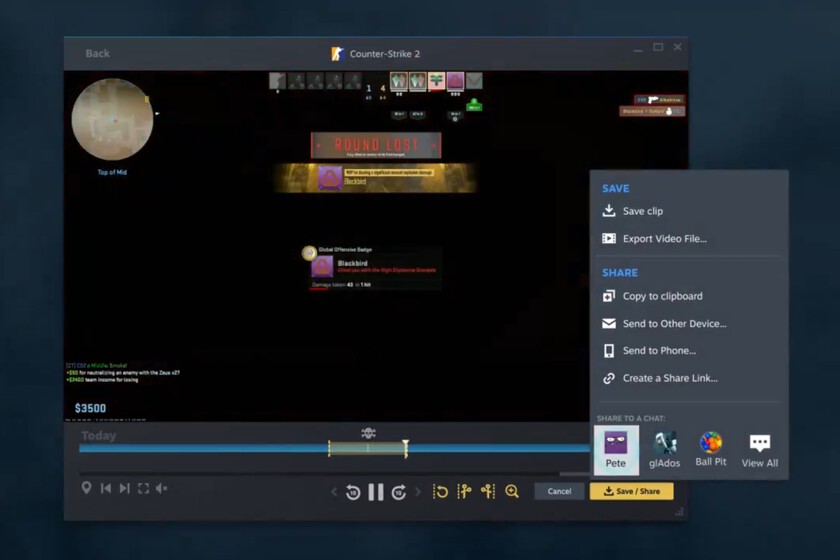Share the clip to Pete's chat

pyautogui.click(x=616, y=450)
